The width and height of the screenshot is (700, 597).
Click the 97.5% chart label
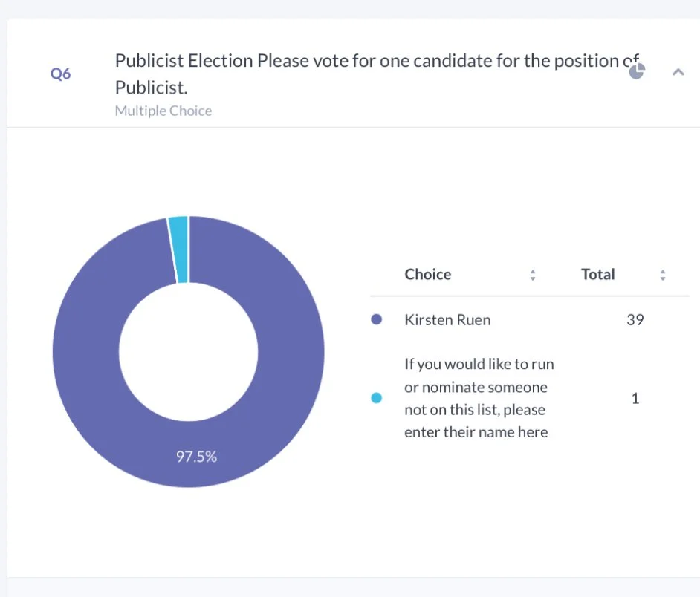tap(196, 457)
